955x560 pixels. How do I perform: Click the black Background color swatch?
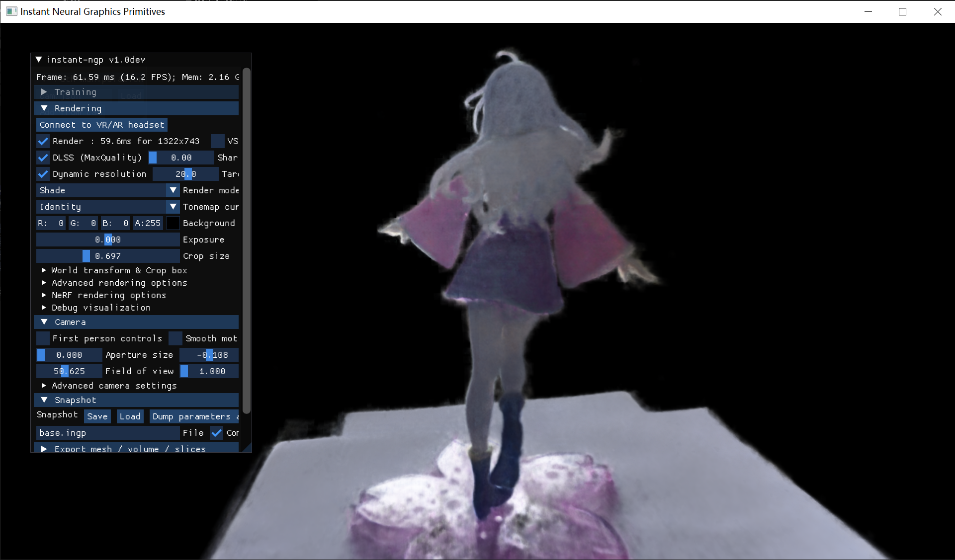tap(173, 223)
